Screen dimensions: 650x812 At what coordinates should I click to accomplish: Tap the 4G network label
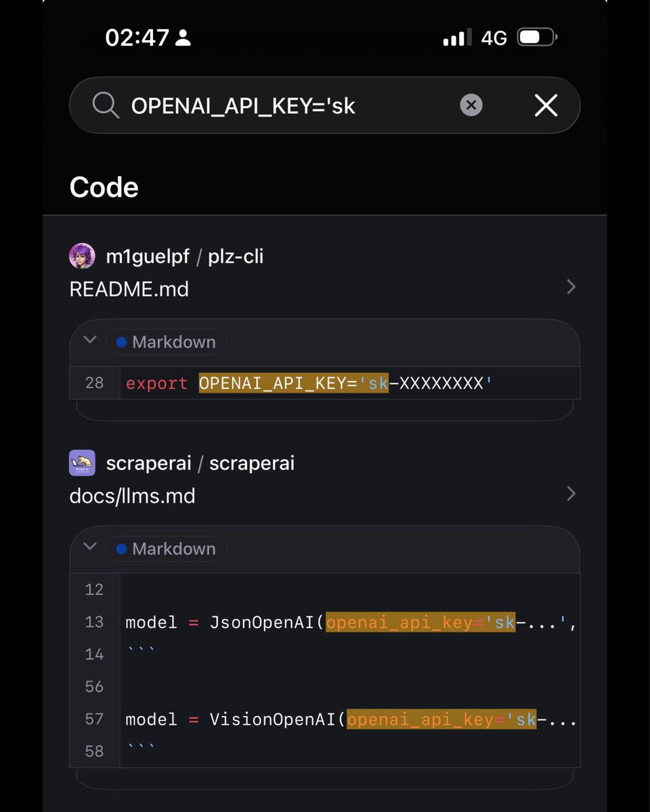[x=494, y=38]
